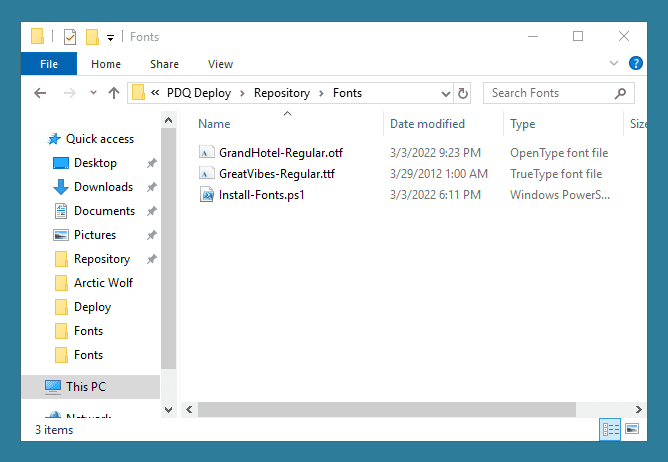Click the search magnifier icon
Viewport: 668px width, 462px height.
pos(620,93)
